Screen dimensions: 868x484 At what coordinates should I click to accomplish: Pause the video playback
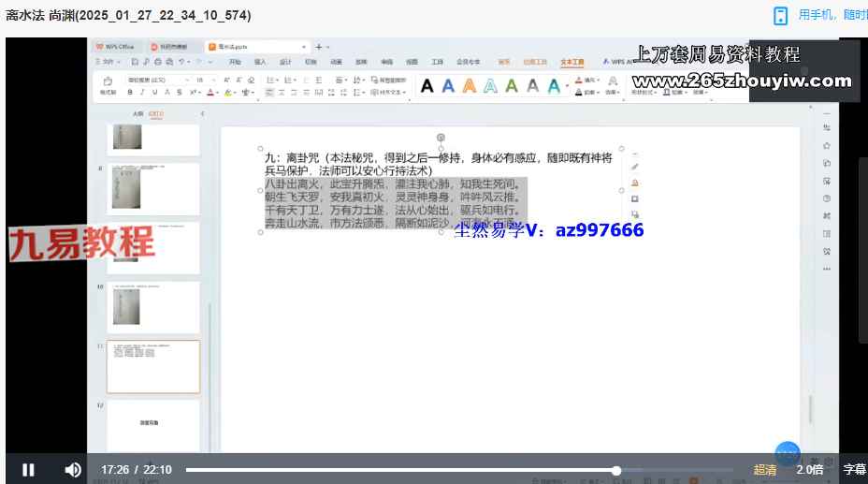[28, 470]
